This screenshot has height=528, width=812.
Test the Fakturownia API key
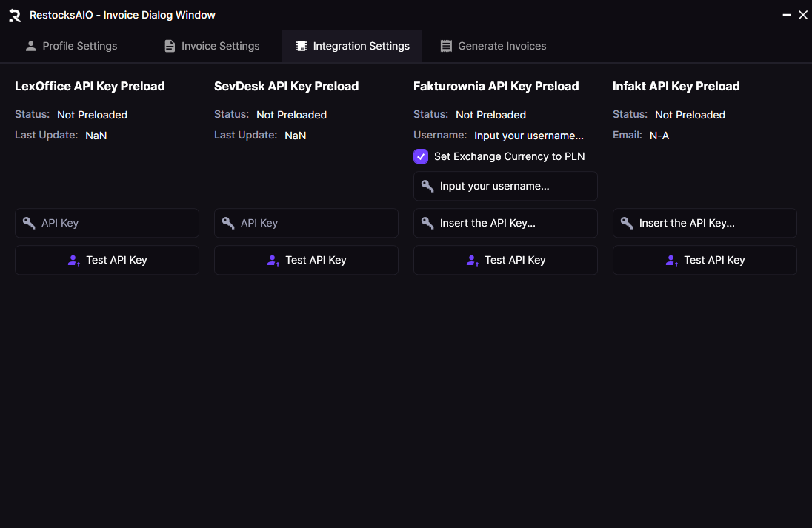click(505, 260)
